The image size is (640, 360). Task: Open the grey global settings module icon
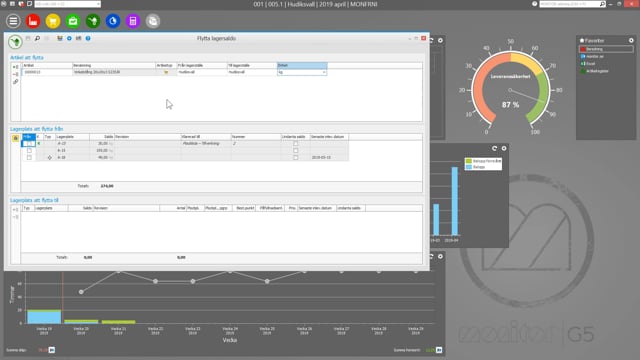click(x=153, y=21)
